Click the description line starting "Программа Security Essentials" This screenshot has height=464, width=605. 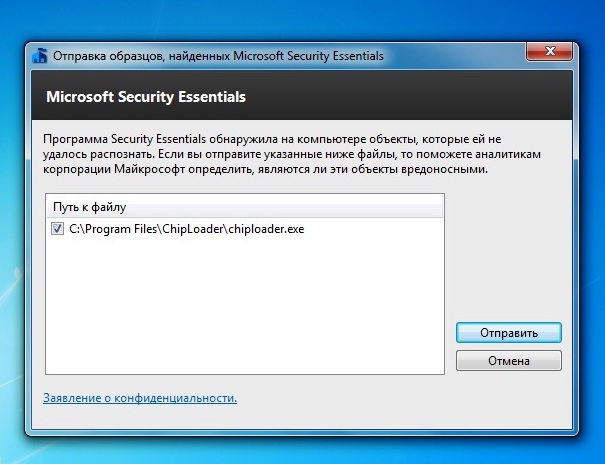coord(270,138)
